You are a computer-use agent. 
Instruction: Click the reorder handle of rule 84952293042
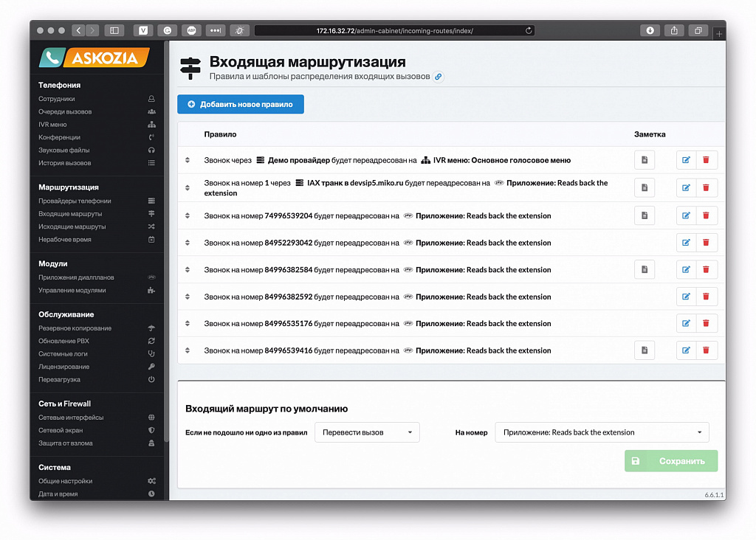(x=188, y=242)
